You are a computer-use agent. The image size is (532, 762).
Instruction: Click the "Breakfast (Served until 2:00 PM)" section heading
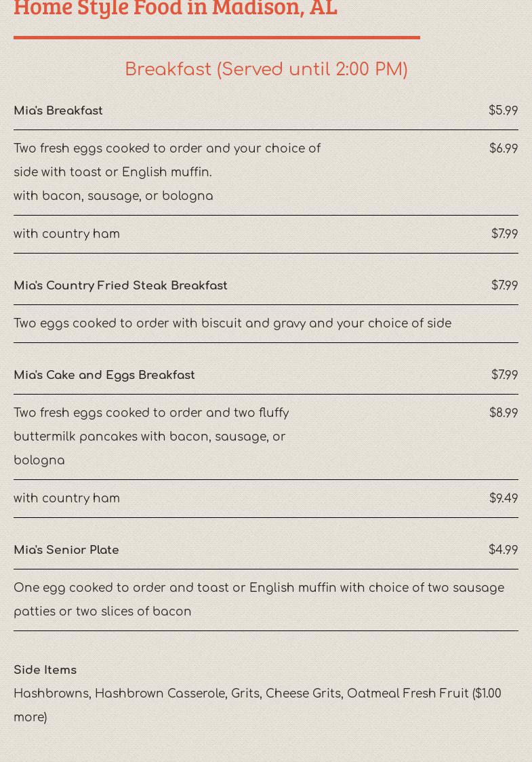(266, 69)
